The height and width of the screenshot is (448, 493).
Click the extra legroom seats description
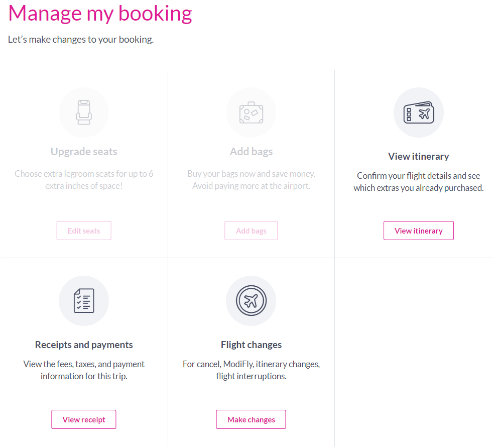tap(84, 179)
